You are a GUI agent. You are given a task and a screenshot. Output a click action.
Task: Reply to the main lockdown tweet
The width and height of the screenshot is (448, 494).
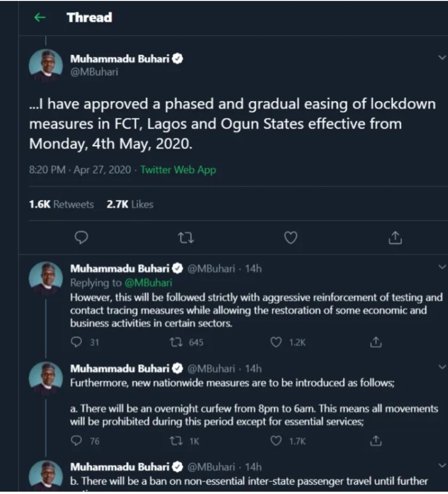coord(83,237)
